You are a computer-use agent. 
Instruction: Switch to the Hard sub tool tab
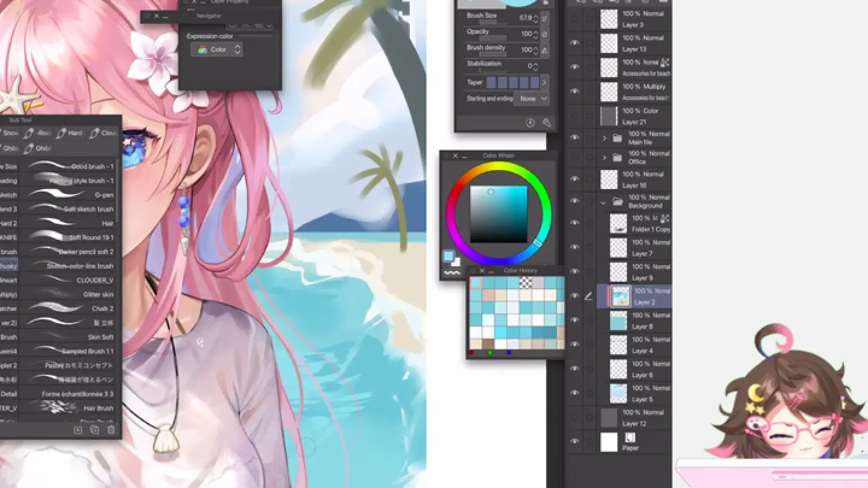(x=71, y=133)
